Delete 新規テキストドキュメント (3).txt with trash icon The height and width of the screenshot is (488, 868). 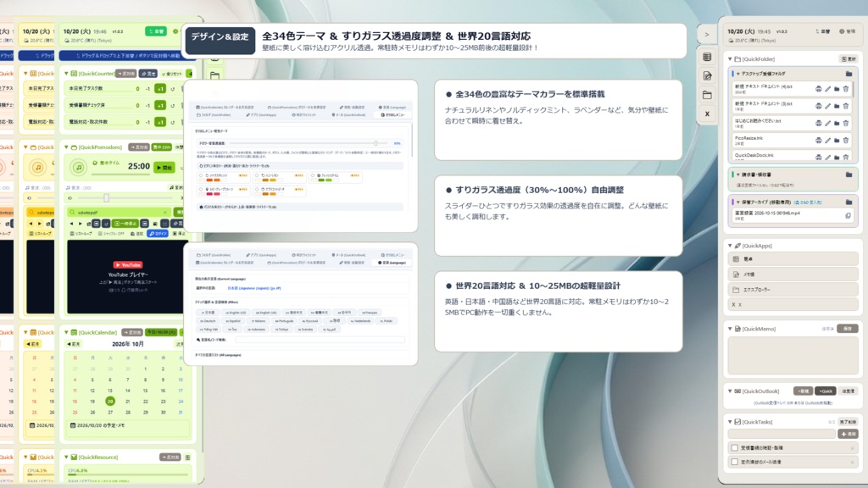[x=846, y=106]
